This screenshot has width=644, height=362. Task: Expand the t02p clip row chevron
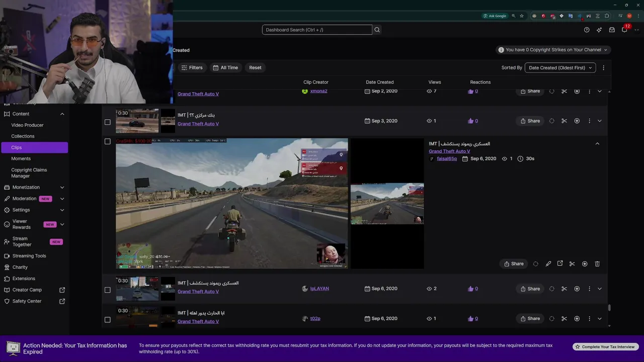(x=600, y=318)
